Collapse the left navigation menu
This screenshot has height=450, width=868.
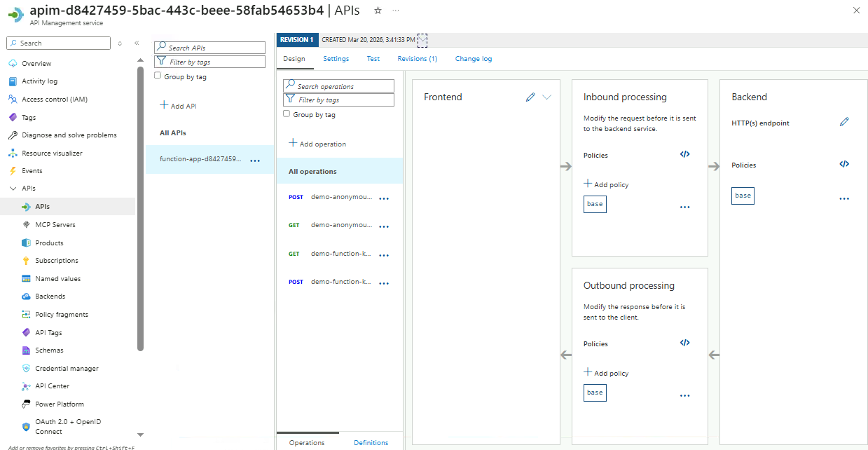coord(137,43)
